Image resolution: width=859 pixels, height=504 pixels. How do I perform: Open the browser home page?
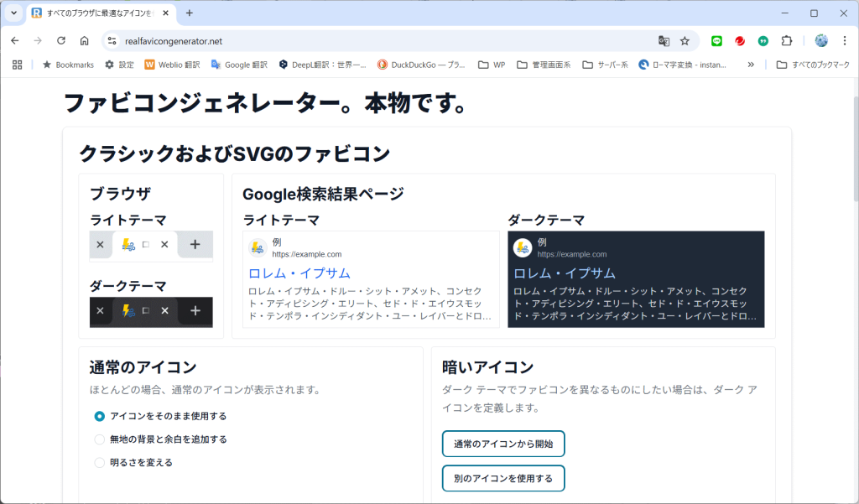(x=84, y=41)
